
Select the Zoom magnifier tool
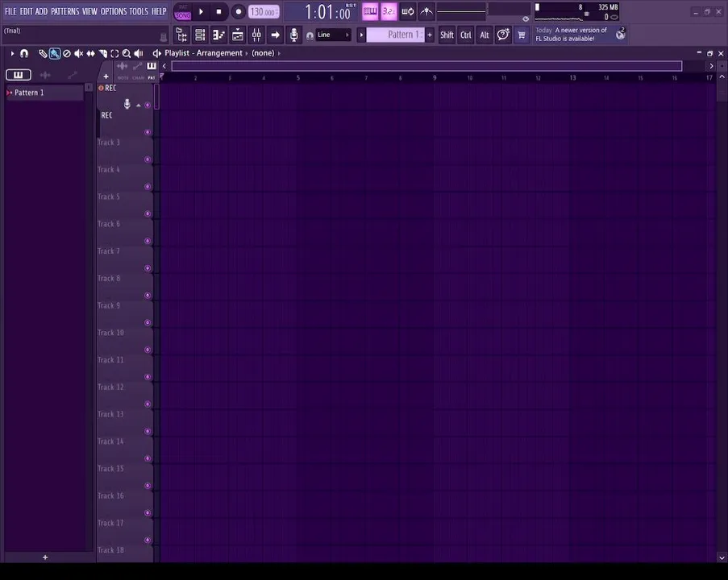pos(127,54)
